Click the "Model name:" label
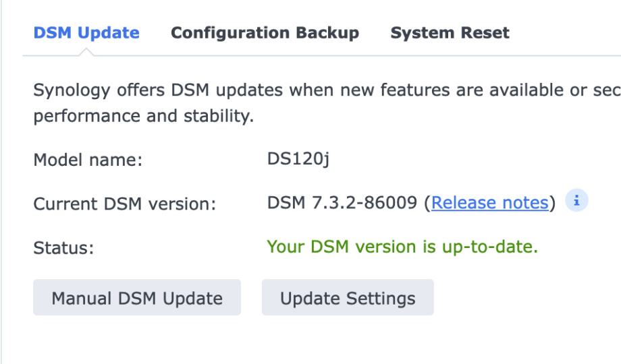The height and width of the screenshot is (364, 621). pos(87,161)
